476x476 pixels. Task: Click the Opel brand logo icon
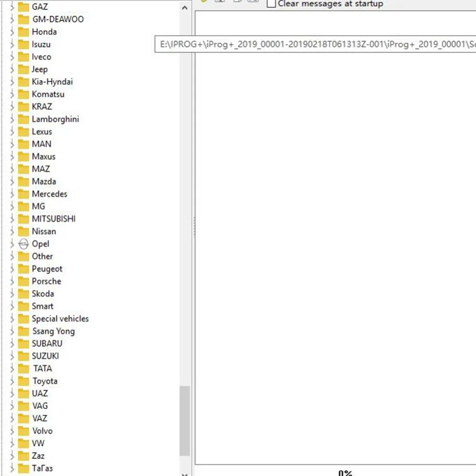(x=23, y=244)
